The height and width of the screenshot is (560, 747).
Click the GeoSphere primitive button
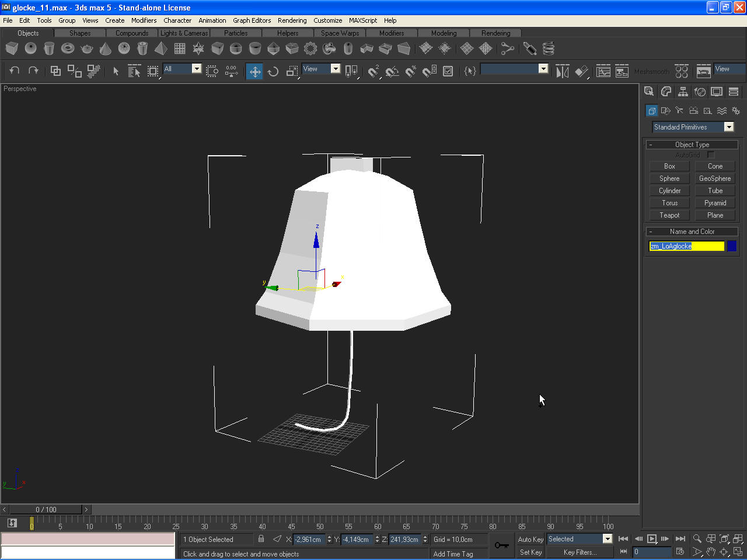point(714,178)
